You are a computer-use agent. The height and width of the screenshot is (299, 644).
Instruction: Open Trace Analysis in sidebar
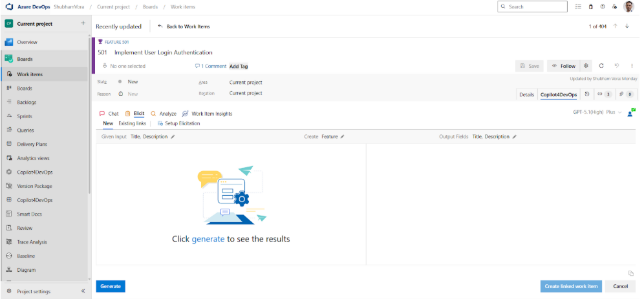45,242
